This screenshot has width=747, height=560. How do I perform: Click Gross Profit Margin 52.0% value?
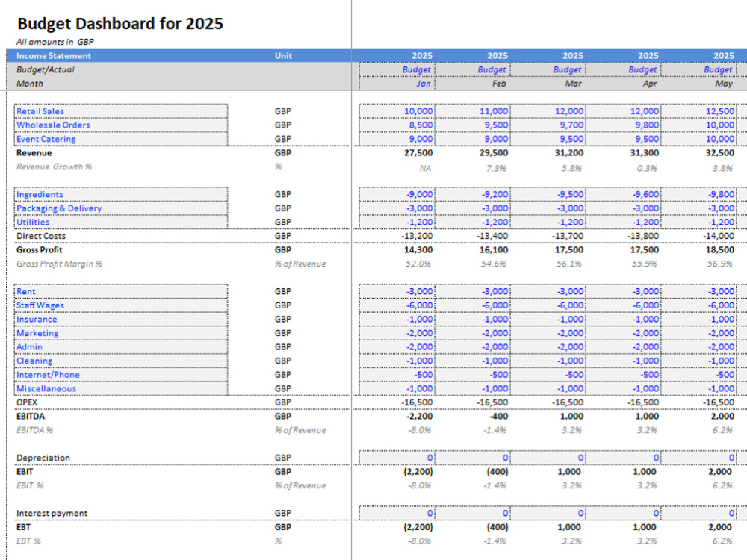(x=418, y=264)
